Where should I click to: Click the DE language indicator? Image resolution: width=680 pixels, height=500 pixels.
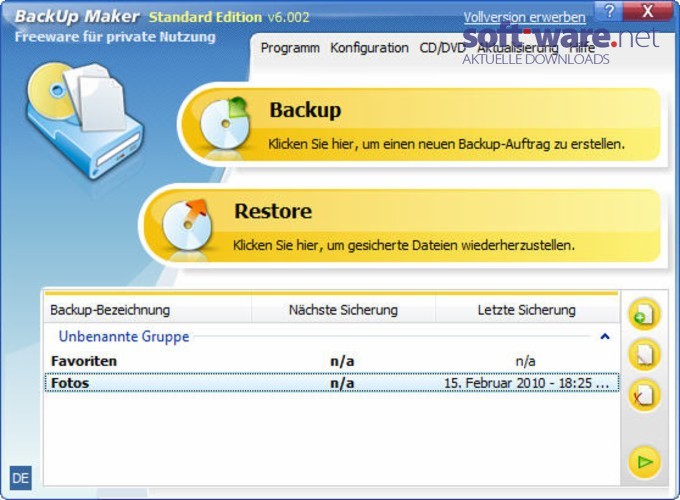tap(20, 478)
